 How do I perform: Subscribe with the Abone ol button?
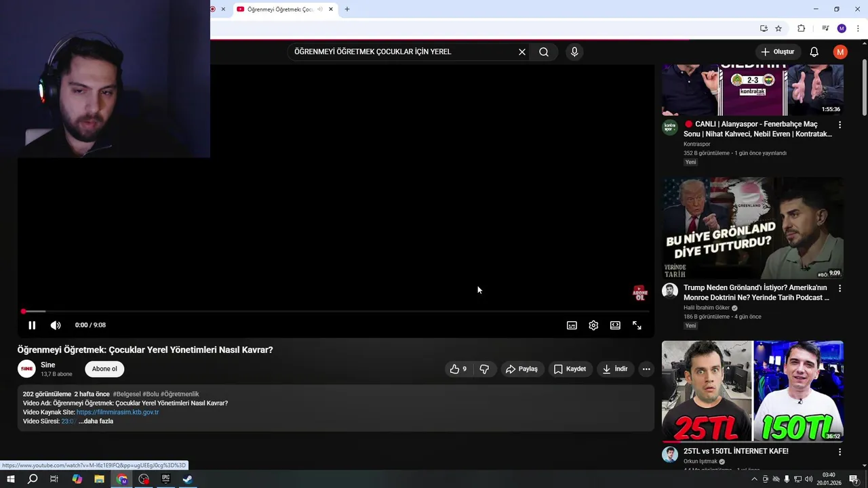point(104,369)
